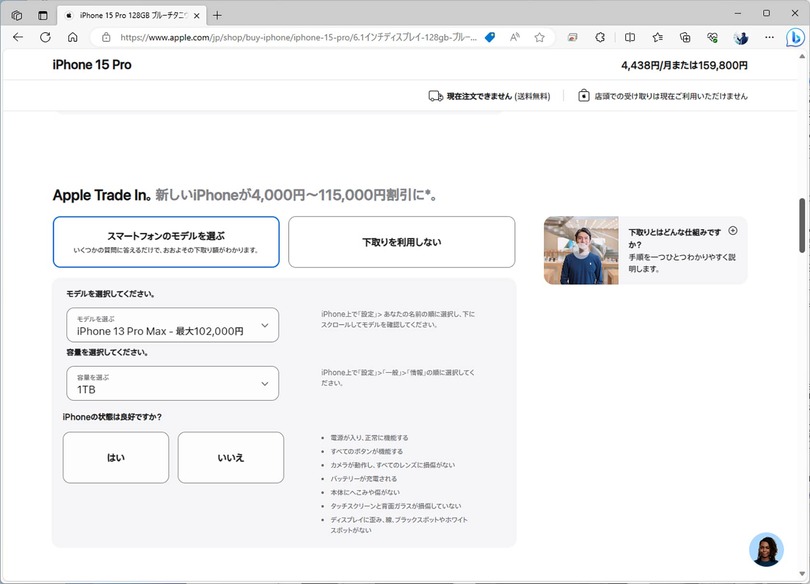Viewport: 810px width, 584px height.
Task: Click store pickup unavailable link
Action: pyautogui.click(x=671, y=96)
